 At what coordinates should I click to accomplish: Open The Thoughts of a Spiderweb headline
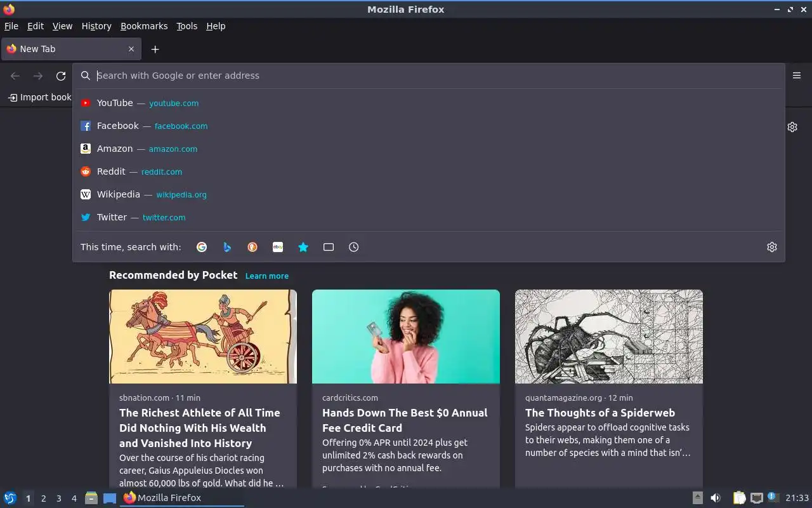600,413
